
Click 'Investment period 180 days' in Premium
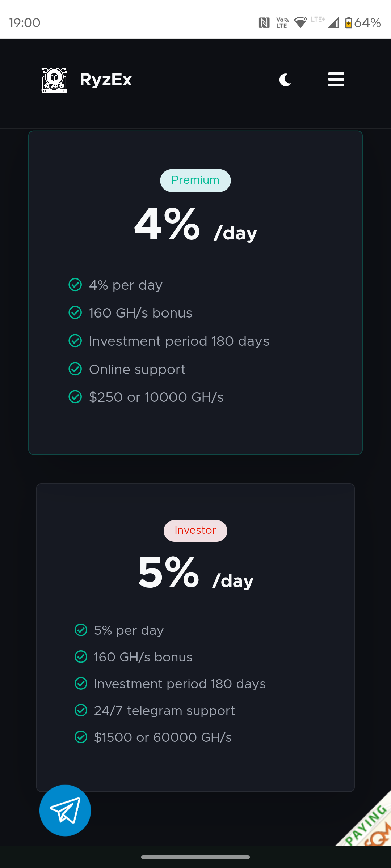click(x=179, y=341)
